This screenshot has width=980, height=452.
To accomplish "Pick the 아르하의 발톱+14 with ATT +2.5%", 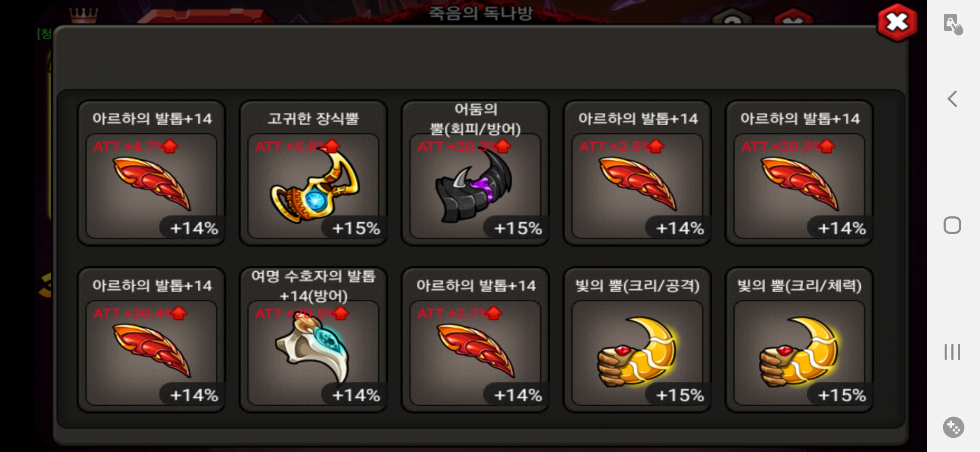I will [x=637, y=173].
